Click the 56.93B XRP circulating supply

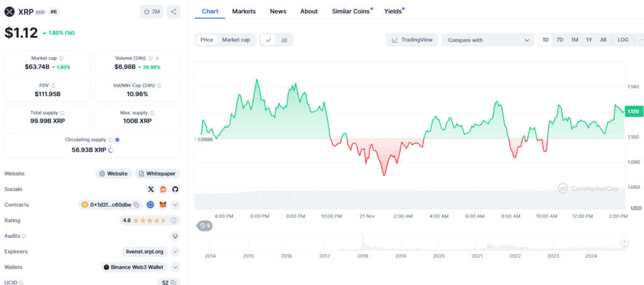point(89,150)
